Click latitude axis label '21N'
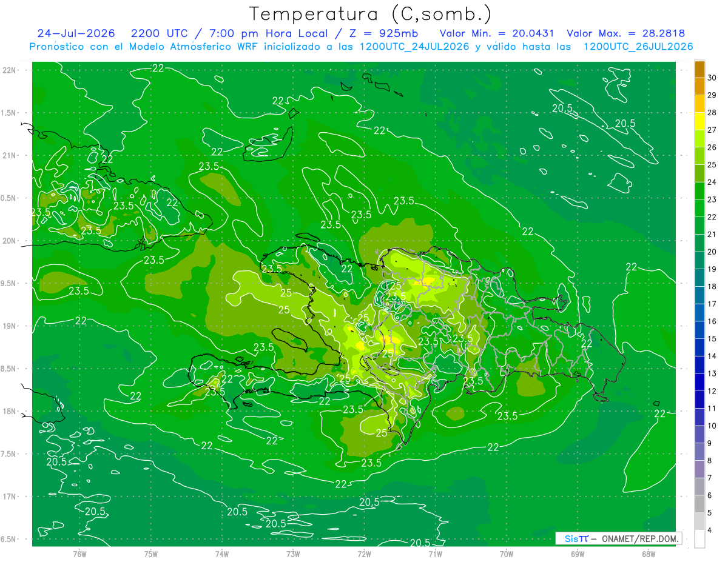Image resolution: width=728 pixels, height=562 pixels. pyautogui.click(x=10, y=155)
